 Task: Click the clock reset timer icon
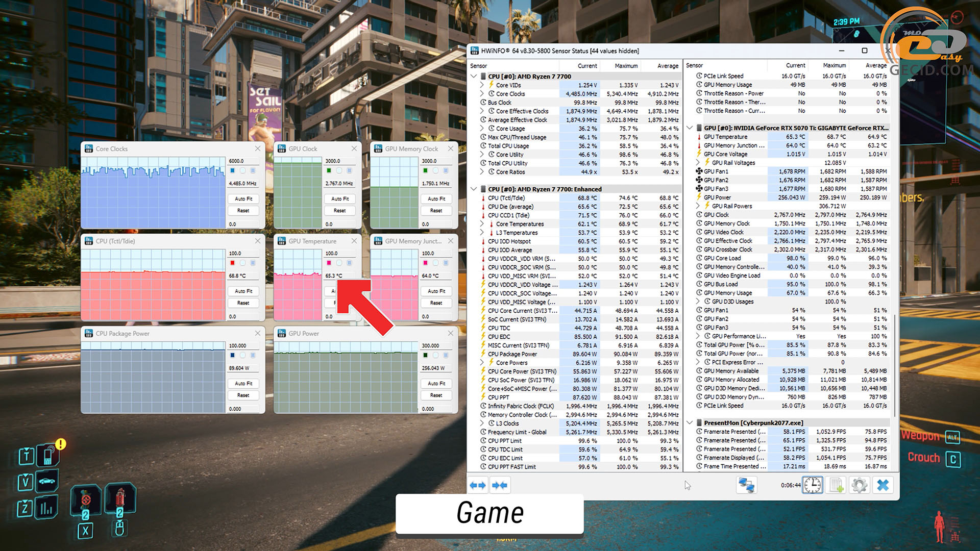point(813,485)
